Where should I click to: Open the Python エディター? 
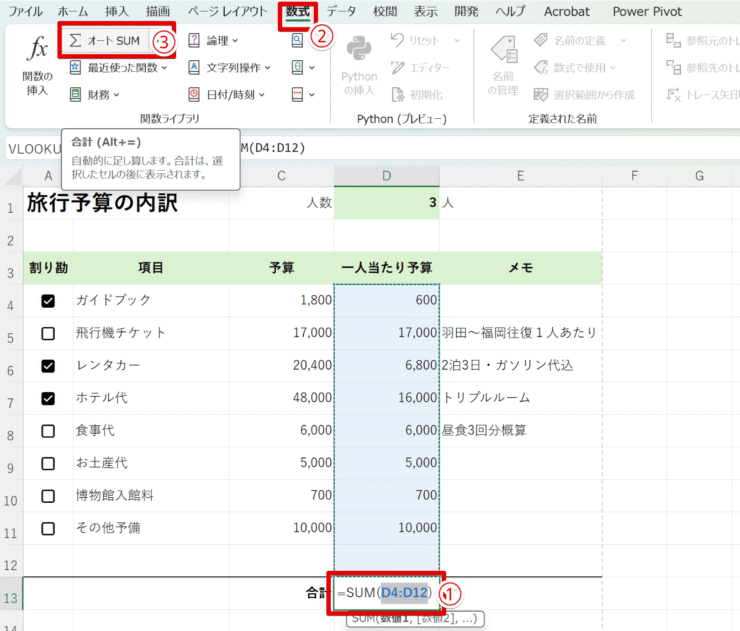point(420,68)
